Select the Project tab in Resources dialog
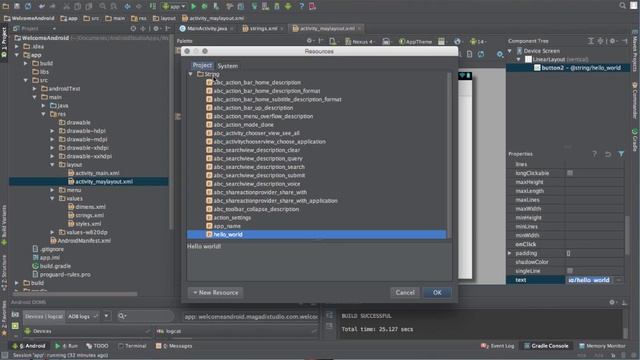This screenshot has height=360, width=640. tap(202, 65)
